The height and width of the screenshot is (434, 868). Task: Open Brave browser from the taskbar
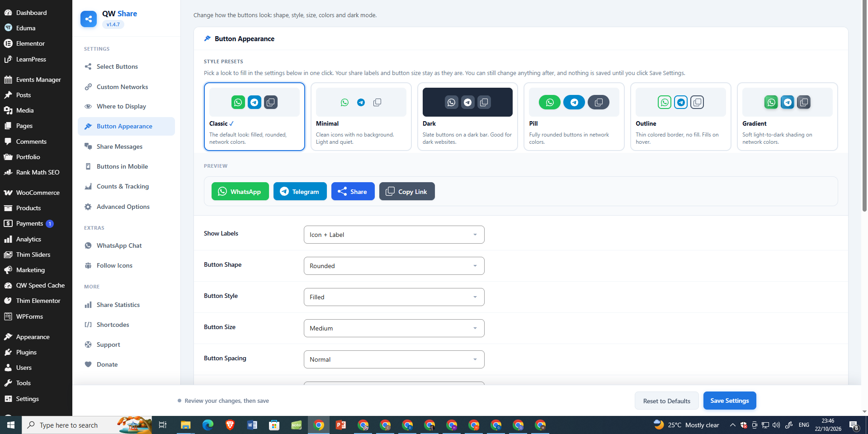230,425
